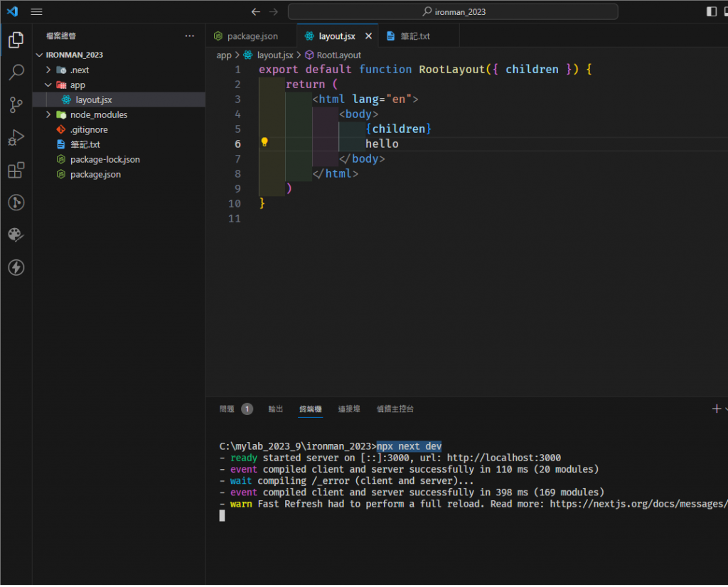Click the "en" lang attribute value
728x587 pixels.
pos(399,99)
